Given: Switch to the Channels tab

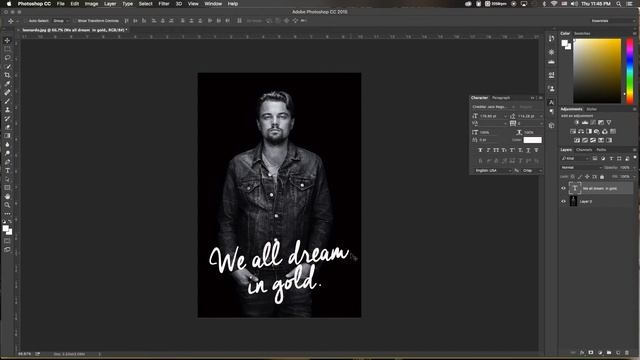Looking at the screenshot, I should 584,150.
